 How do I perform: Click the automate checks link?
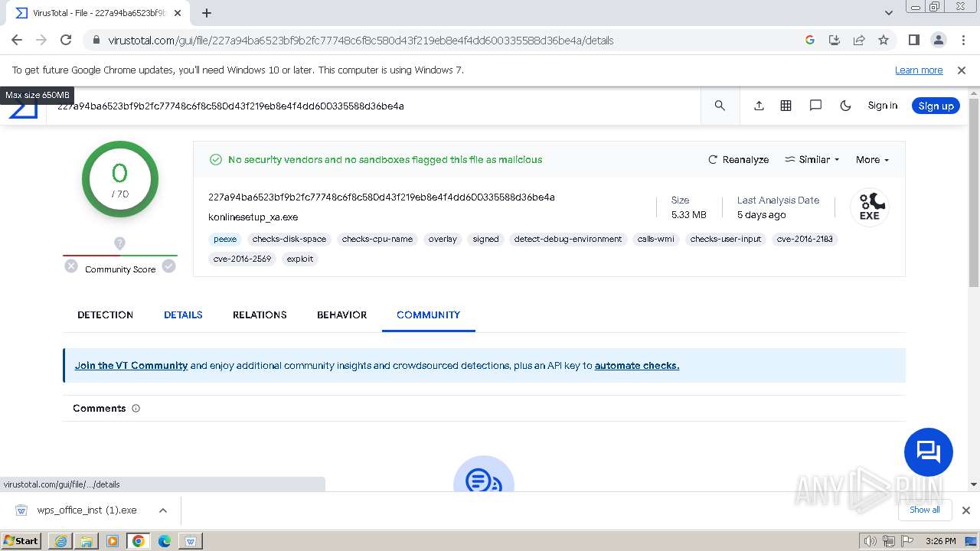tap(637, 365)
